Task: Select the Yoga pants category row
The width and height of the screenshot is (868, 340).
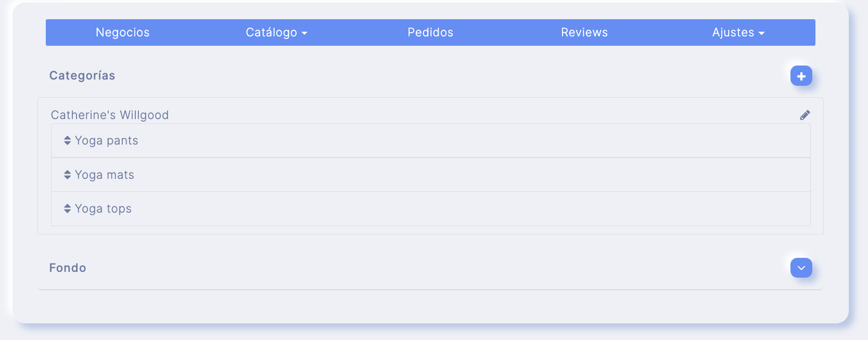Action: click(x=431, y=140)
